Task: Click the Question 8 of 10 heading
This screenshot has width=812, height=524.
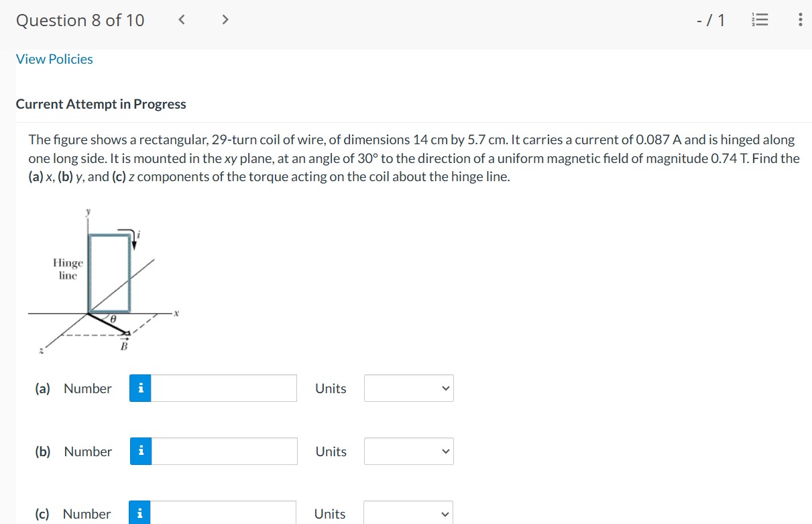Action: 80,21
